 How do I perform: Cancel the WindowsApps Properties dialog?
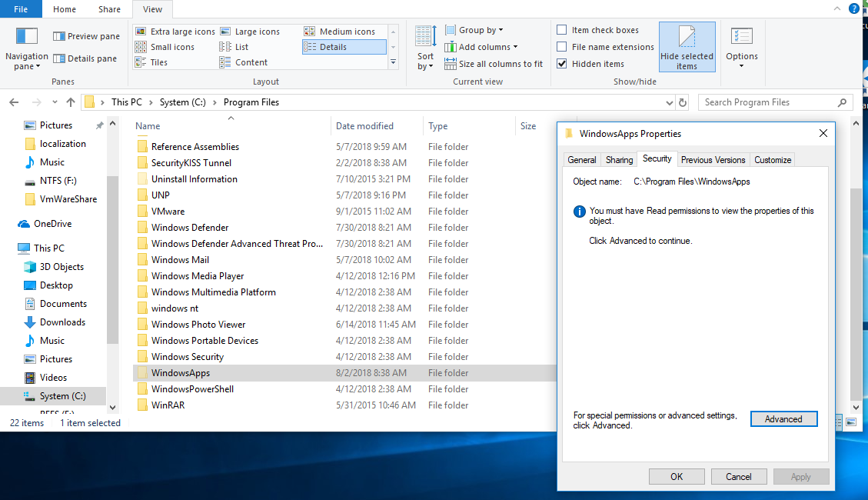tap(738, 476)
